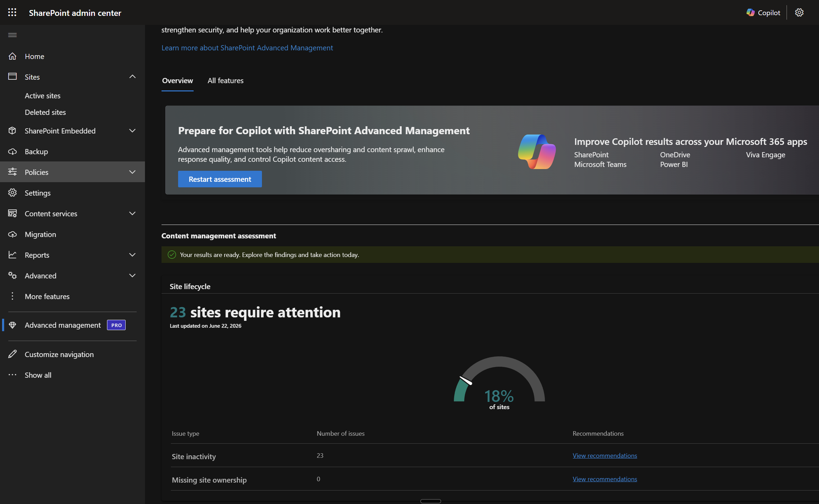
Task: Click the Site lifecycle card title
Action: pos(190,286)
